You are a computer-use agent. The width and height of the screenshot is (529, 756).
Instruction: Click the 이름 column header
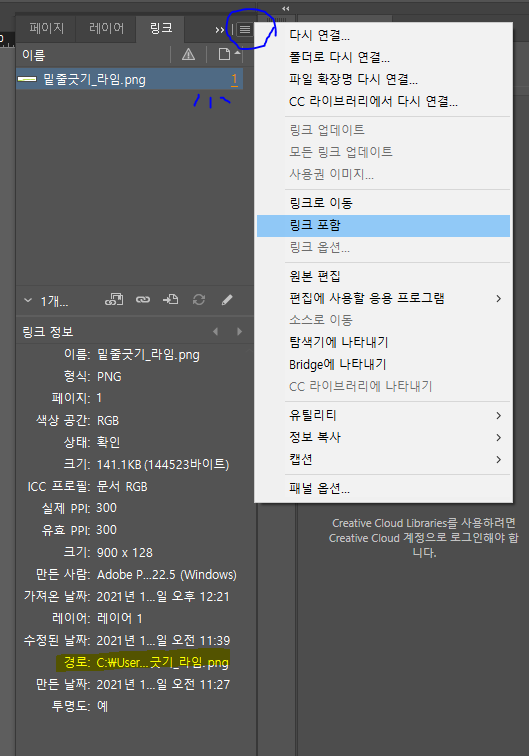tap(34, 55)
